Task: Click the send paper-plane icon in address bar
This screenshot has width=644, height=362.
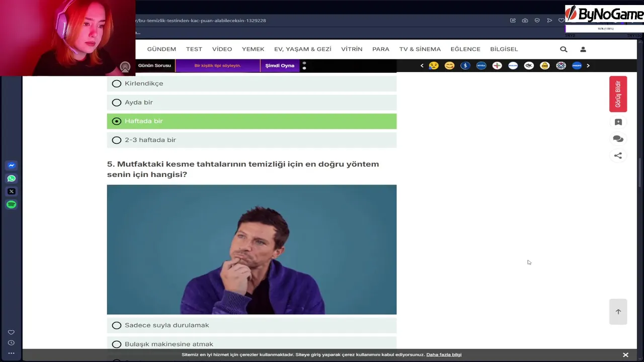Action: tap(549, 21)
